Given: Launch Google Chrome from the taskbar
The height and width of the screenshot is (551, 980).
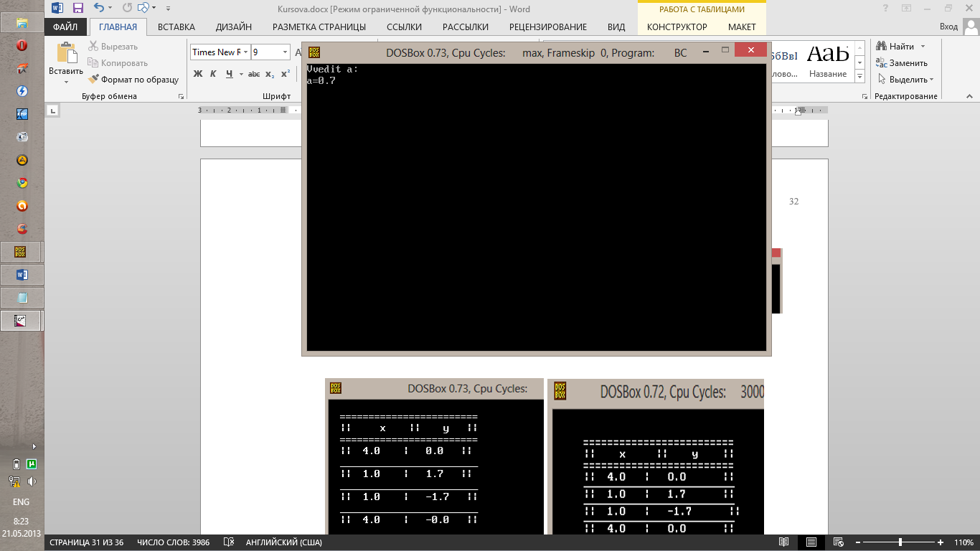Looking at the screenshot, I should click(x=22, y=183).
